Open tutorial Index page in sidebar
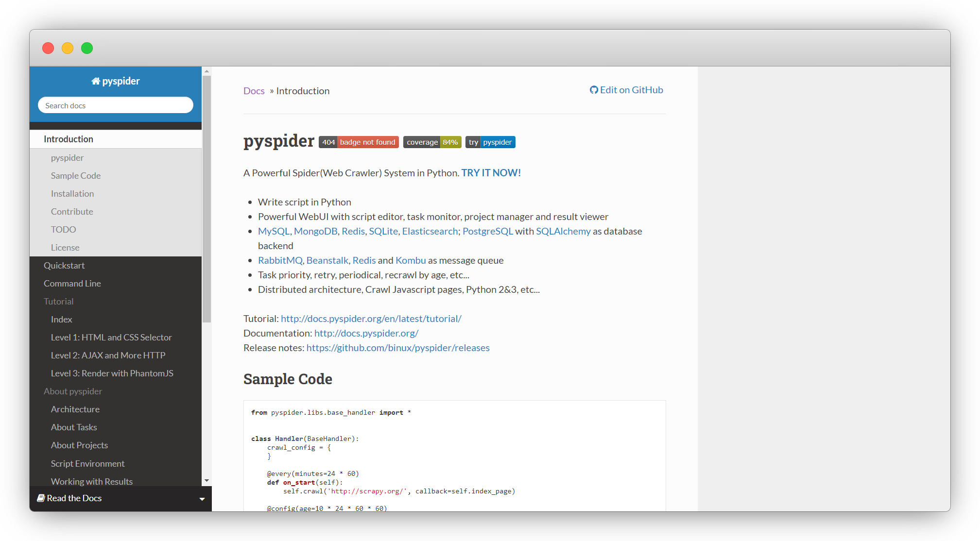 coord(116,320)
